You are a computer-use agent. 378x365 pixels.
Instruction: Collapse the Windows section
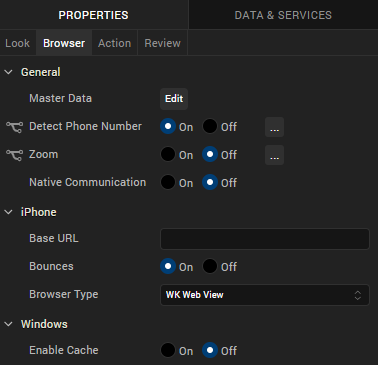(9, 324)
